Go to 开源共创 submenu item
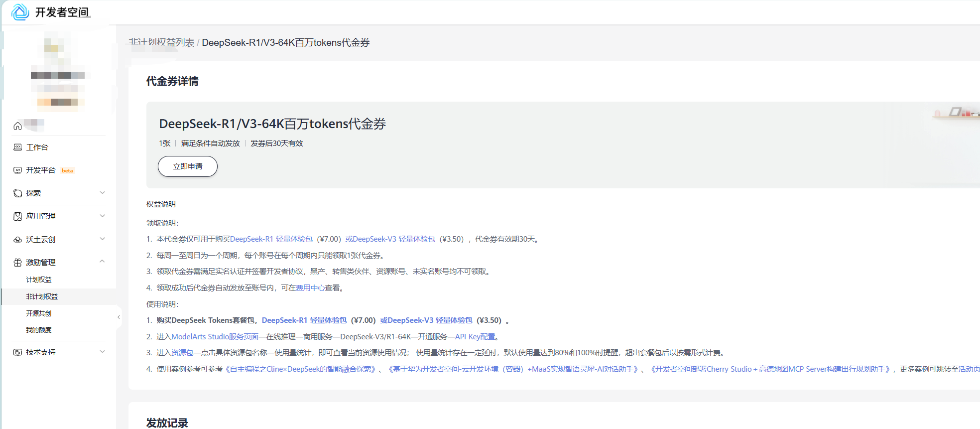This screenshot has width=980, height=429. click(39, 313)
